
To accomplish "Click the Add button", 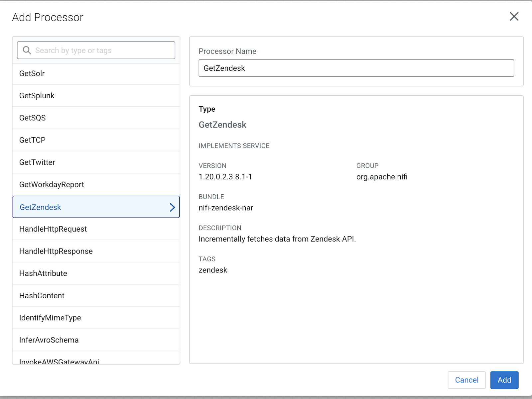I will click(x=504, y=380).
